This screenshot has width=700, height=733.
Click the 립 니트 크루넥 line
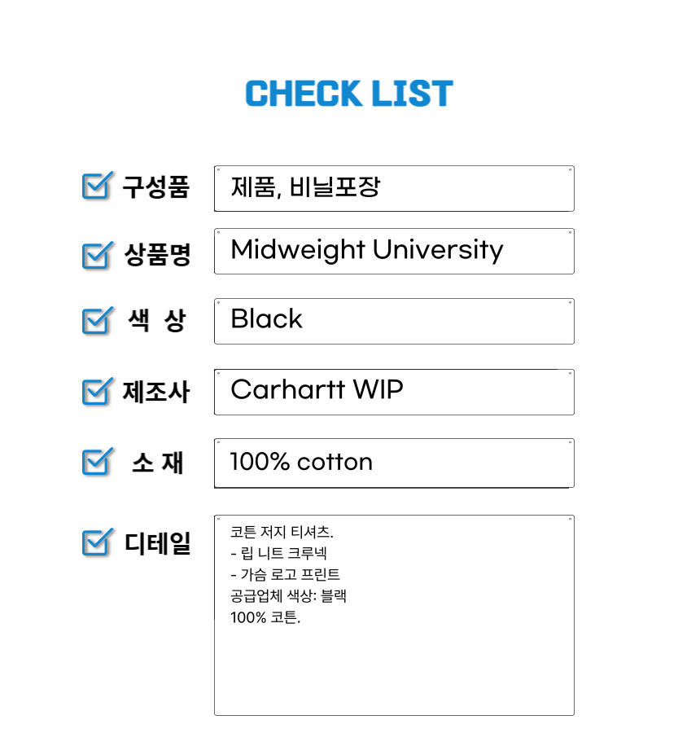pos(279,554)
